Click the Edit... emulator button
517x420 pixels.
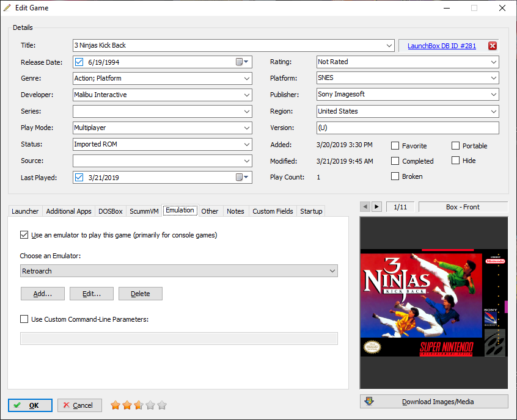click(92, 294)
